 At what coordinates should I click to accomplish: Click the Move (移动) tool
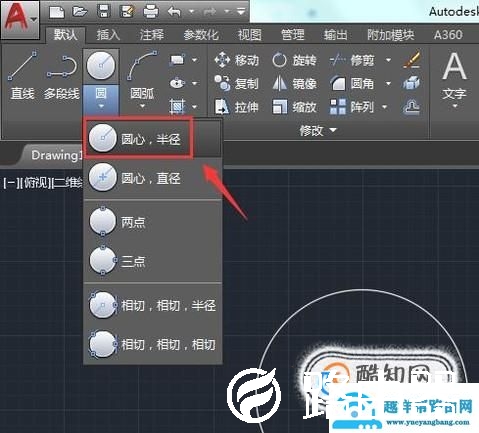coord(237,60)
